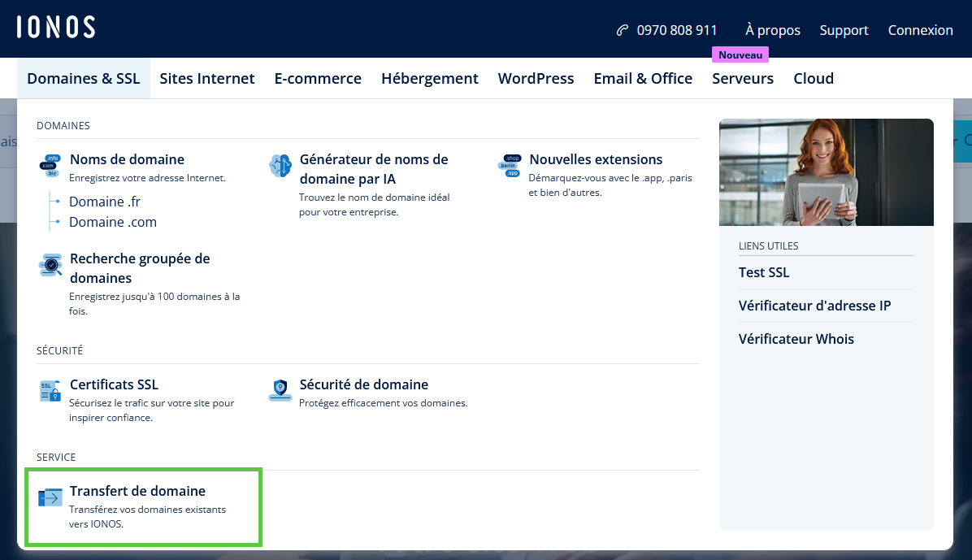This screenshot has height=560, width=972.
Task: Select the Domaine .fr link
Action: pos(105,202)
